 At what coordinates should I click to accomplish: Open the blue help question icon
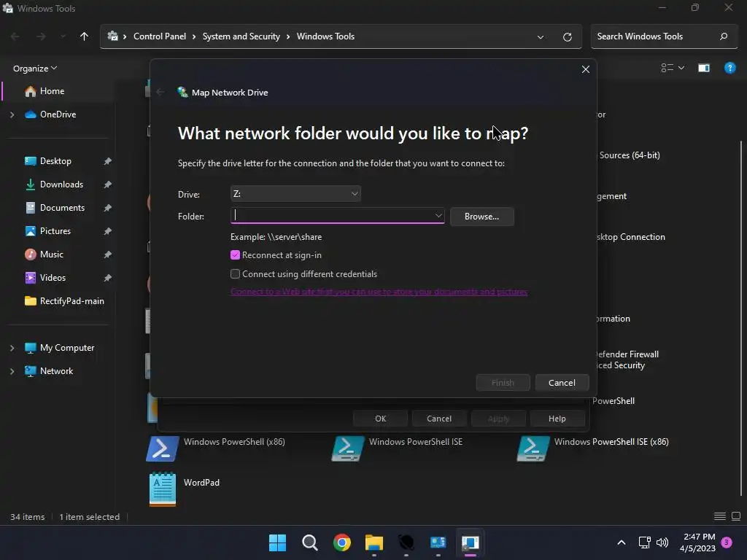(x=729, y=68)
